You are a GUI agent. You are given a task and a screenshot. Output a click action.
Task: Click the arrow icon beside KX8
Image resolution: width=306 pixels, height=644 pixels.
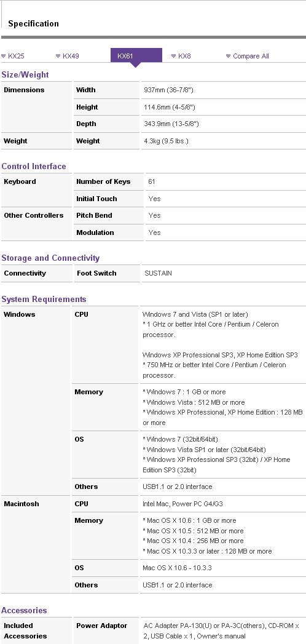[173, 56]
